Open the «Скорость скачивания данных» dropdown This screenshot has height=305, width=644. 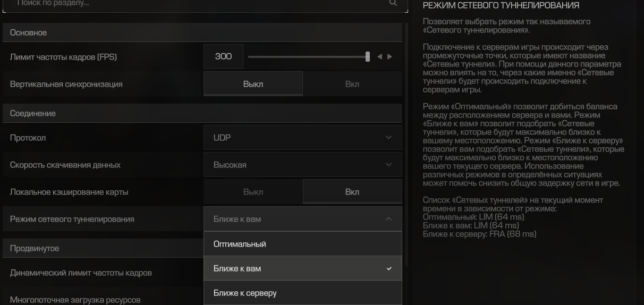pyautogui.click(x=303, y=165)
